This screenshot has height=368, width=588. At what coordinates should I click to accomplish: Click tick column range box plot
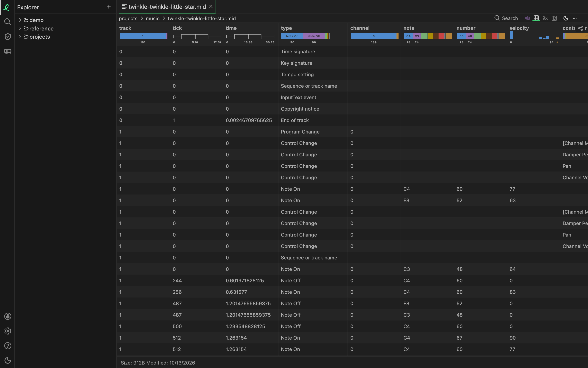197,37
